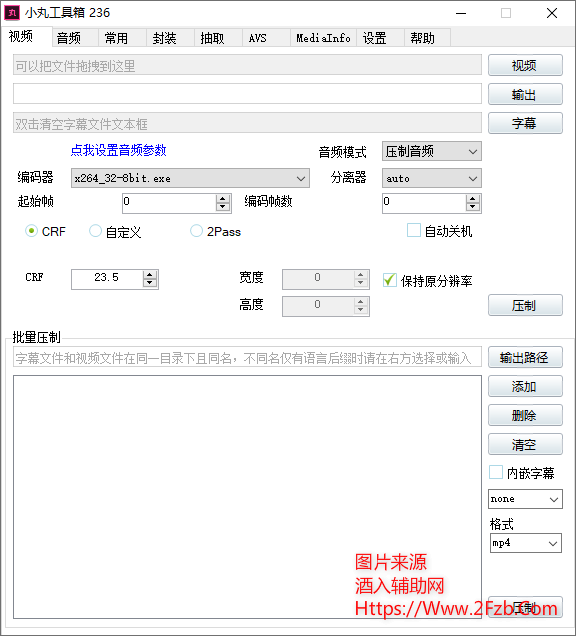Click the 视频 browse button

[525, 65]
